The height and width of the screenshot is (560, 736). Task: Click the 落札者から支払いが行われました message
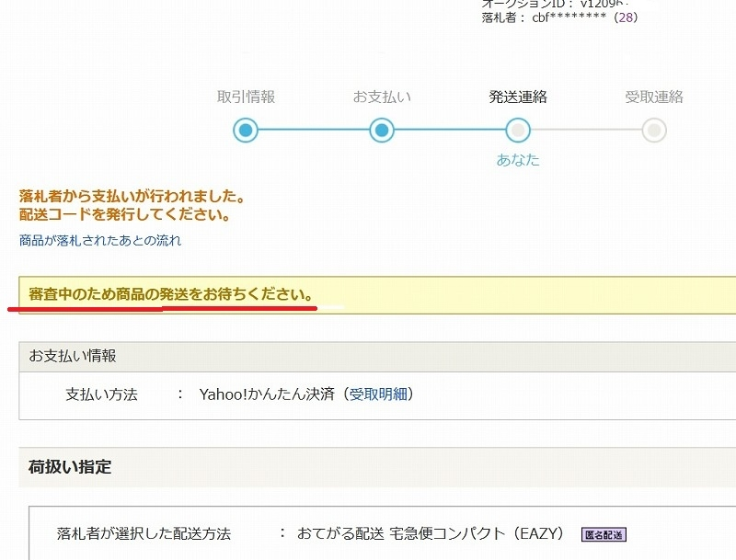click(132, 196)
